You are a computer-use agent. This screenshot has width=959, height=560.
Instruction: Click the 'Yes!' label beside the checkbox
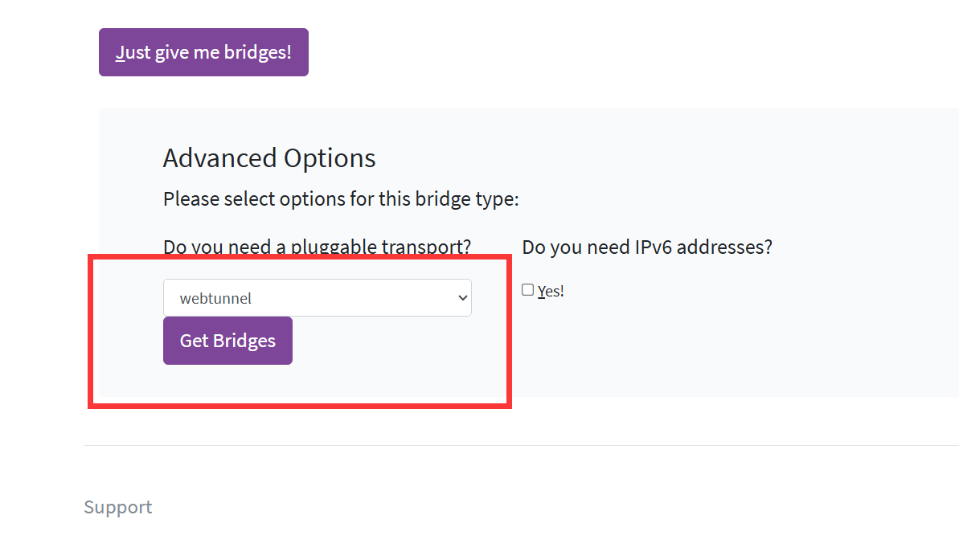[x=551, y=292]
